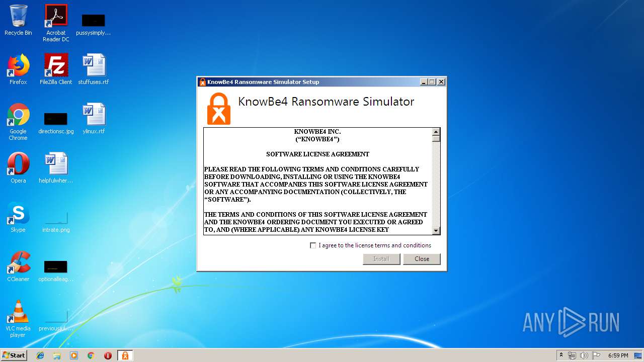
Task: Click the KnowBe4 Ransomware Simulator heading
Action: pyautogui.click(x=326, y=102)
